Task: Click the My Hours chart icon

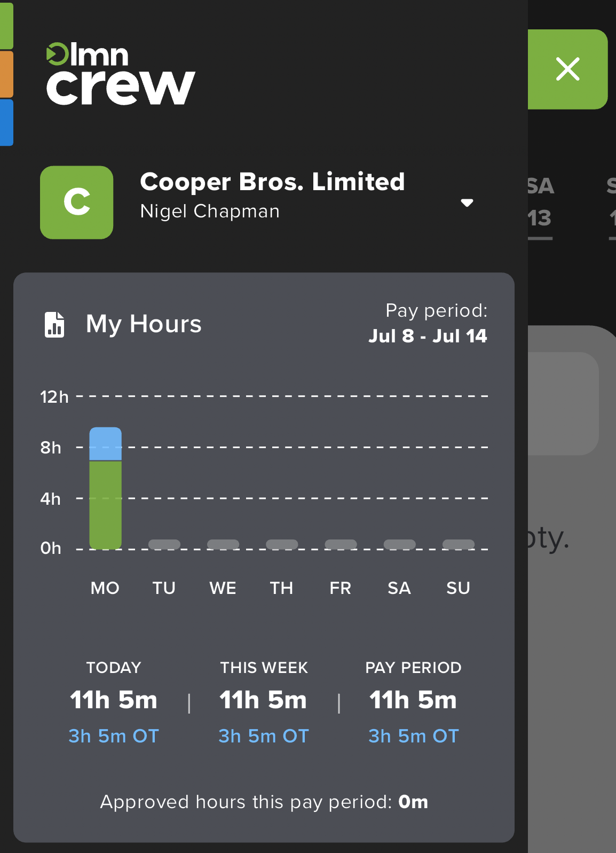Action: point(55,323)
